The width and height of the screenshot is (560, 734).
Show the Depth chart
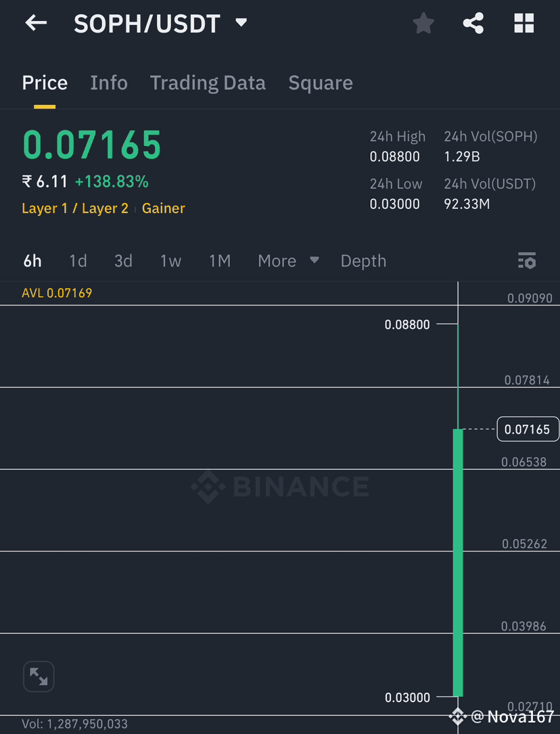click(363, 260)
